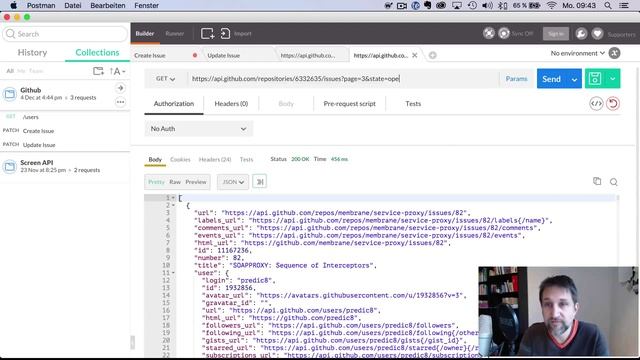Click the save request disk icon
The height and width of the screenshot is (360, 640).
pos(595,78)
